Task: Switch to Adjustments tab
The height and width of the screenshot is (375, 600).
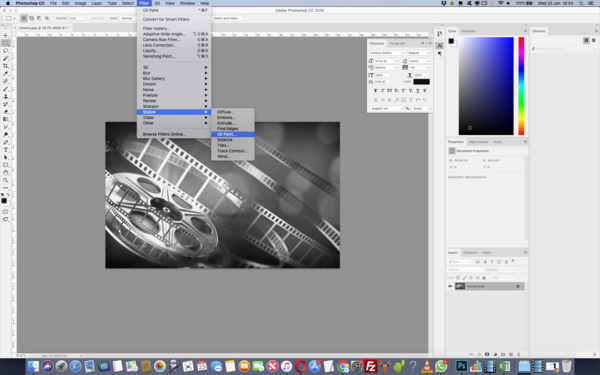Action: point(478,142)
